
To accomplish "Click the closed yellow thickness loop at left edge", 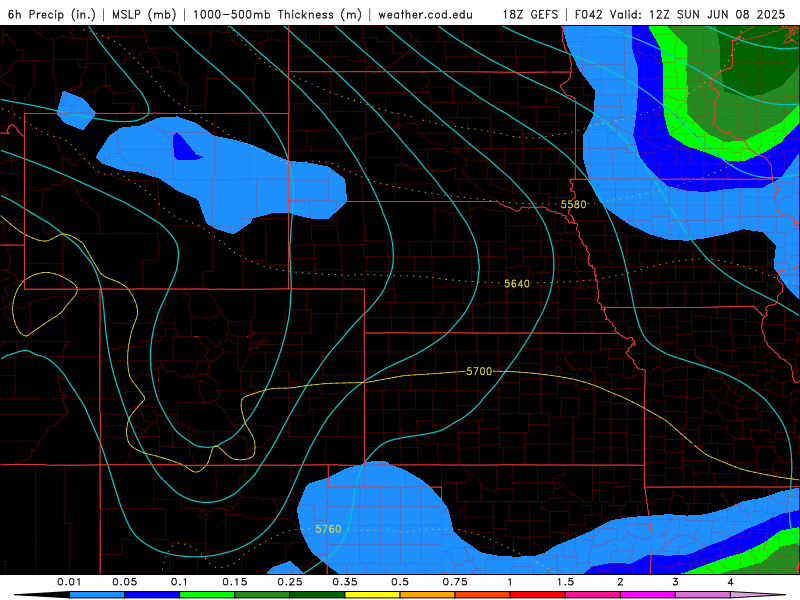I will point(44,304).
